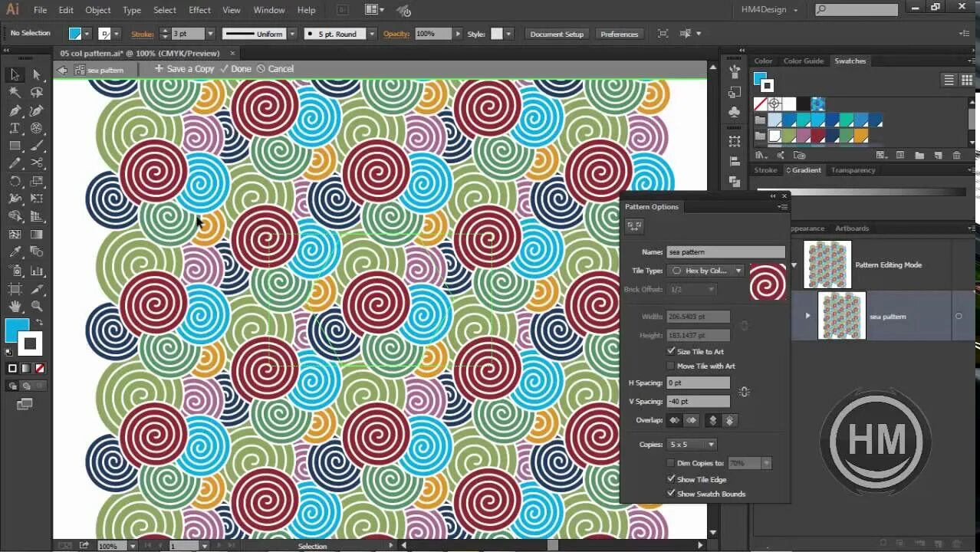This screenshot has height=552, width=980.
Task: Switch to the Color Guide tab
Action: (803, 61)
